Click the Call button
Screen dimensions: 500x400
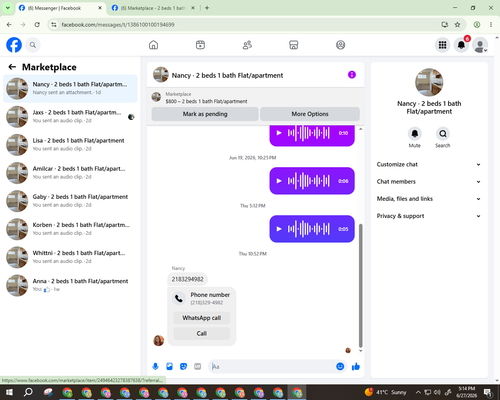[x=202, y=333]
